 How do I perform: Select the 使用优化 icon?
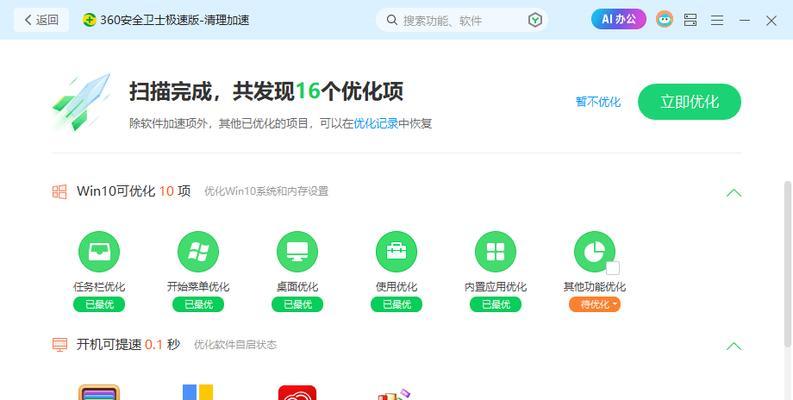[x=396, y=252]
